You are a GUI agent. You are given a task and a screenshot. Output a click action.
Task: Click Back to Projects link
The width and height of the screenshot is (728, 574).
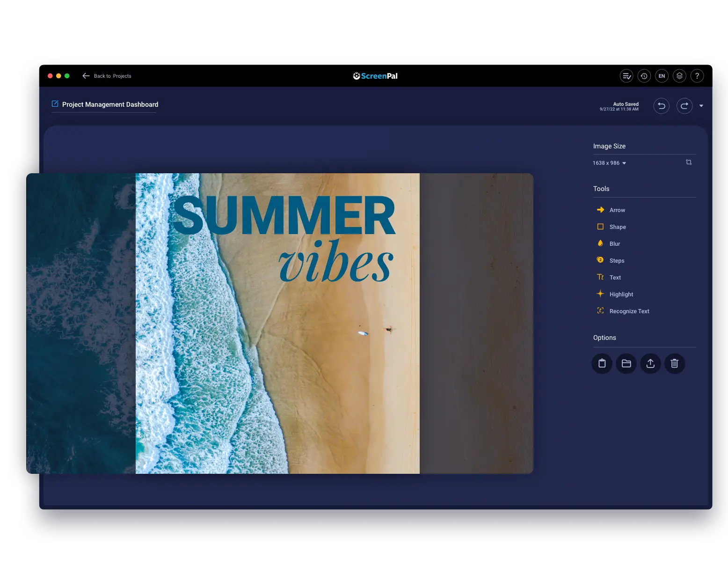[x=112, y=76]
